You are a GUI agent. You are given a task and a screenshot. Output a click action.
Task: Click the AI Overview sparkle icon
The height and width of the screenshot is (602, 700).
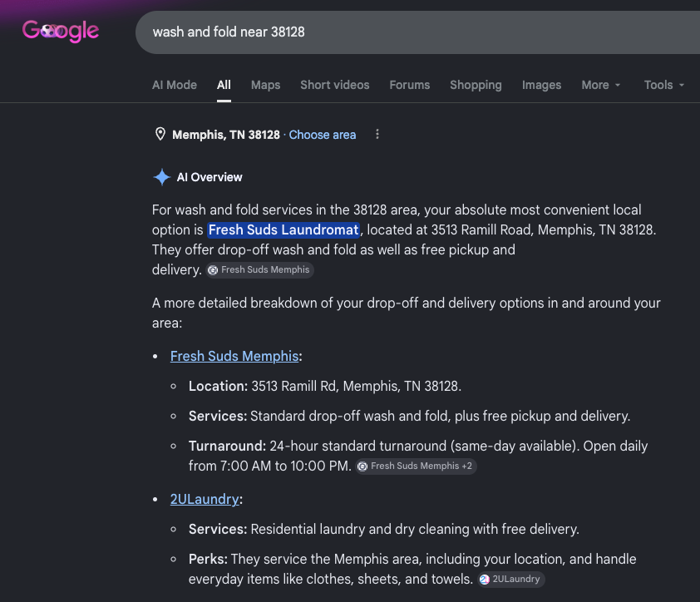click(x=161, y=177)
